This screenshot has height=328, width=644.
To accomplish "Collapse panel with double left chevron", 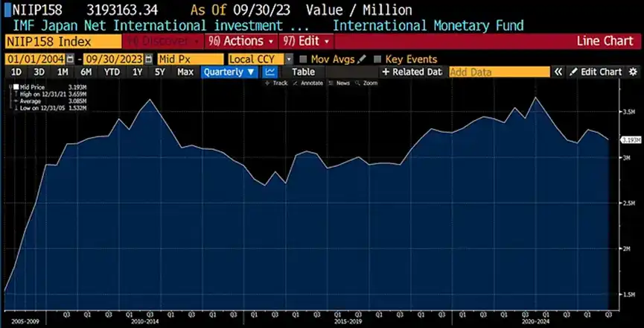I will 558,72.
